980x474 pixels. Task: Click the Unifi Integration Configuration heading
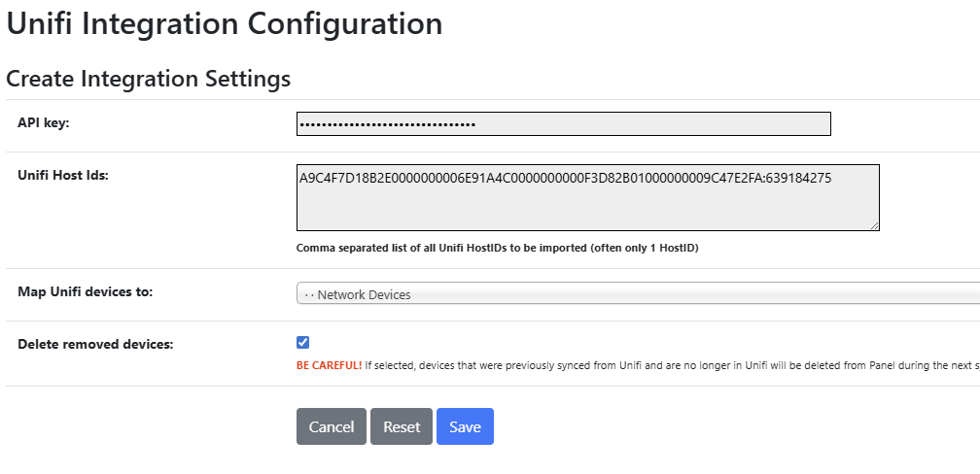(225, 23)
